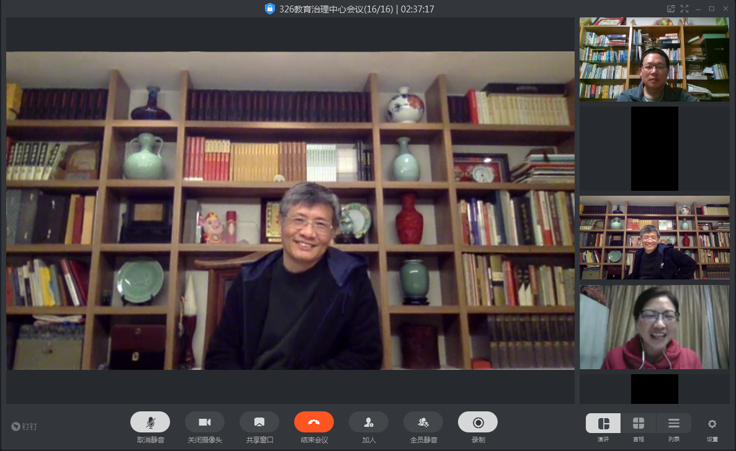
Task: Turn off the camera (关闭摄像头)
Action: pyautogui.click(x=204, y=422)
